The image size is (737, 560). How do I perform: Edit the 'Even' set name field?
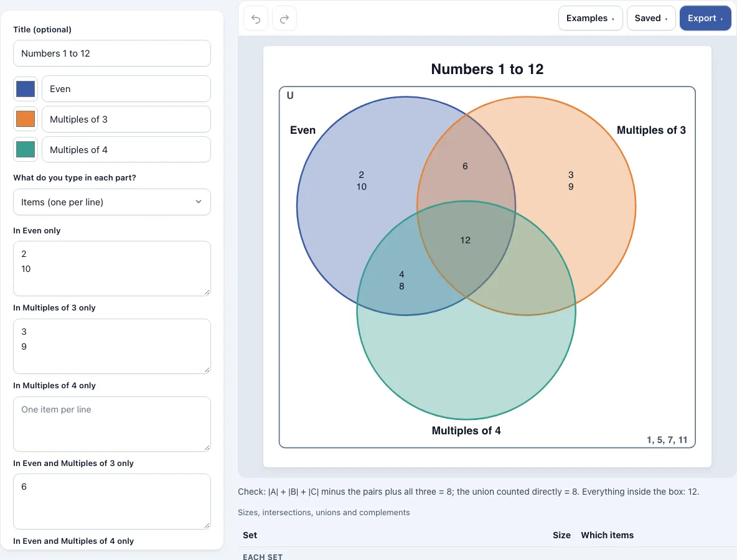126,89
